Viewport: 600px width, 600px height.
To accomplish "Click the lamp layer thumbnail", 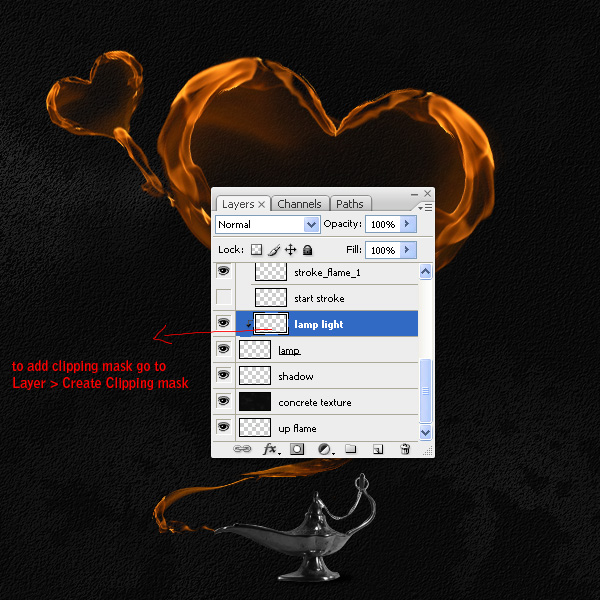I will point(255,349).
